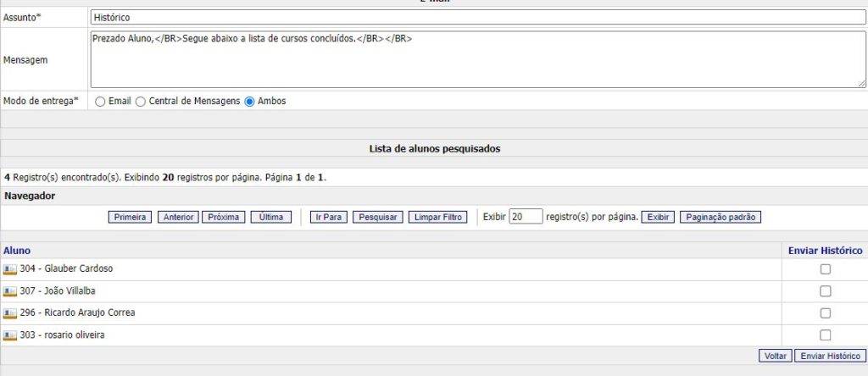Click Limpar Filtro to clear filters
The image size is (868, 376).
click(437, 218)
